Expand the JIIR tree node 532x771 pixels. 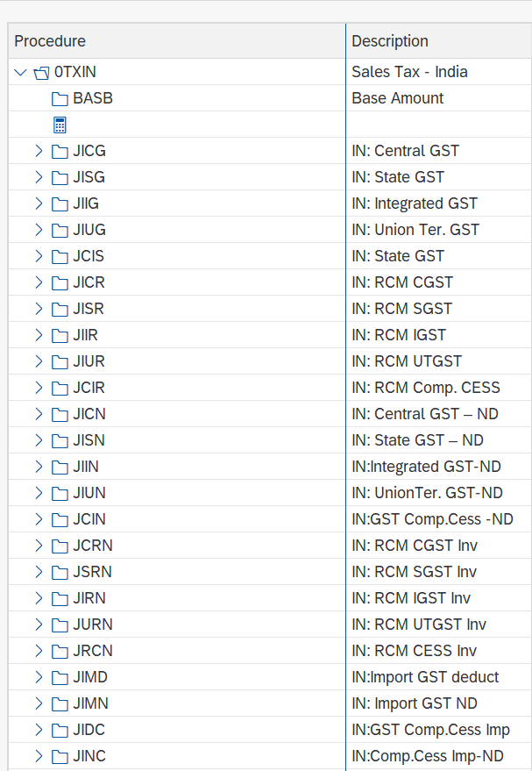39,335
